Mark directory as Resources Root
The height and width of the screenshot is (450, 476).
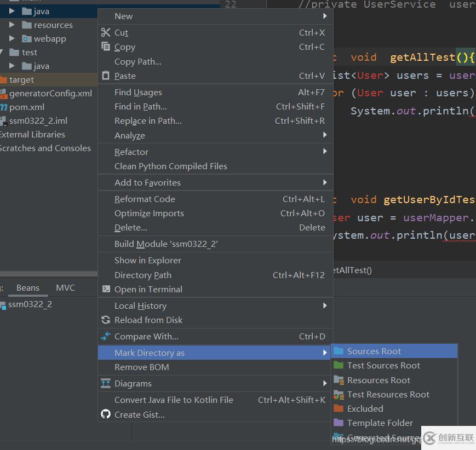(x=394, y=380)
